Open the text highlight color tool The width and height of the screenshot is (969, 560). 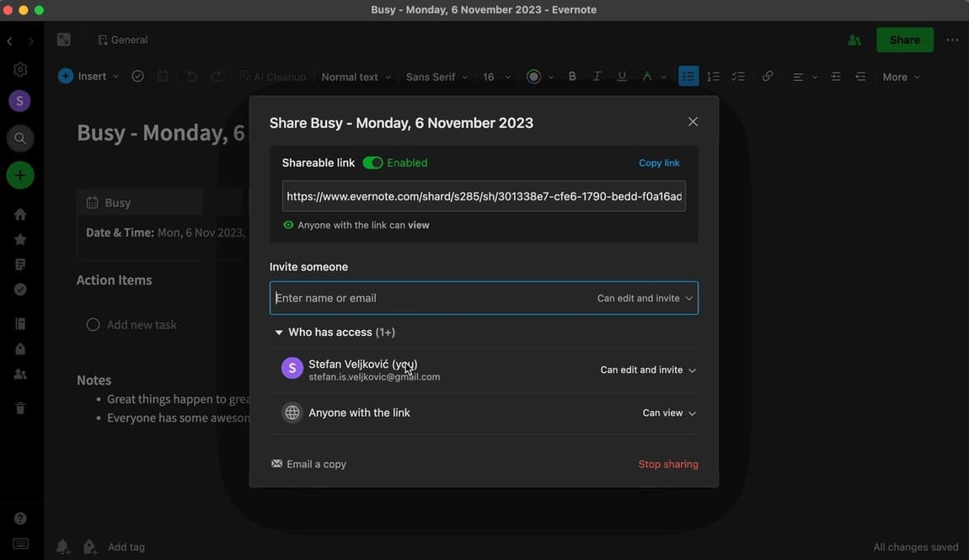(x=647, y=77)
